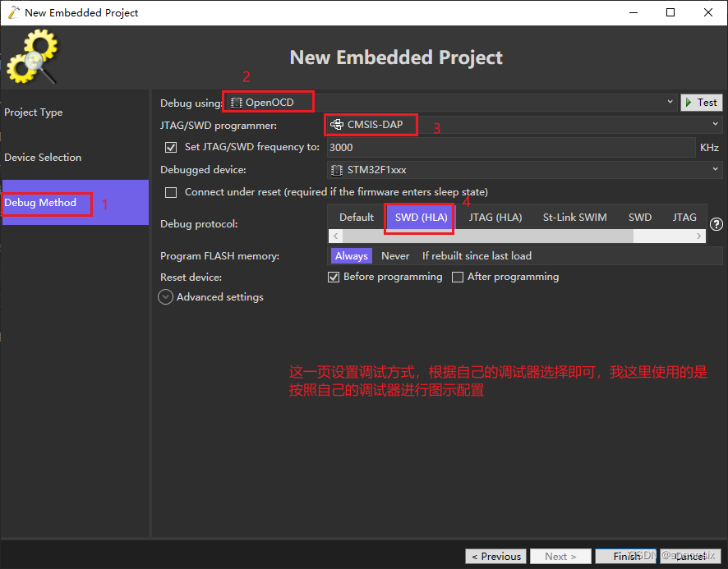This screenshot has height=569, width=728.
Task: Select the St-Link SWIM protocol tab
Action: click(574, 217)
